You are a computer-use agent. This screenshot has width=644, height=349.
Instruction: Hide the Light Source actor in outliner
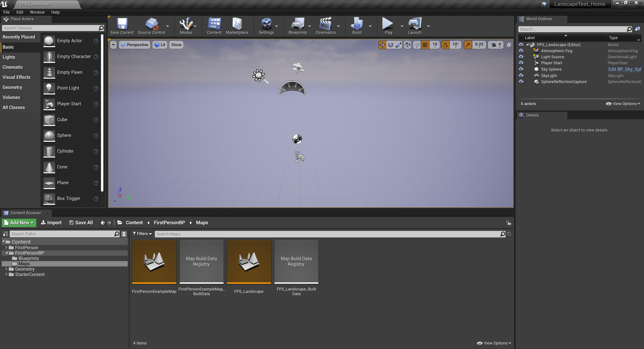(x=521, y=57)
